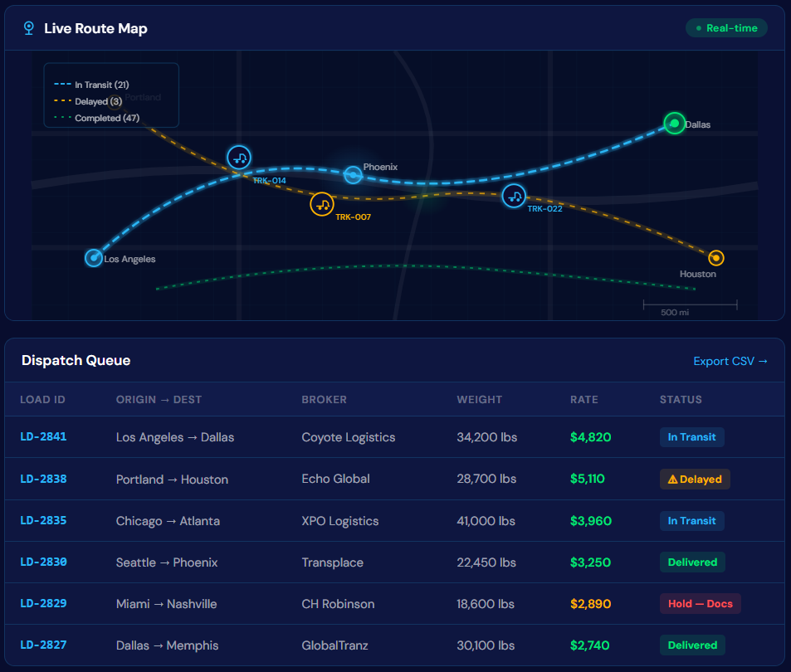791x672 pixels.
Task: Click the Dallas → Memphis route
Action: [x=168, y=645]
